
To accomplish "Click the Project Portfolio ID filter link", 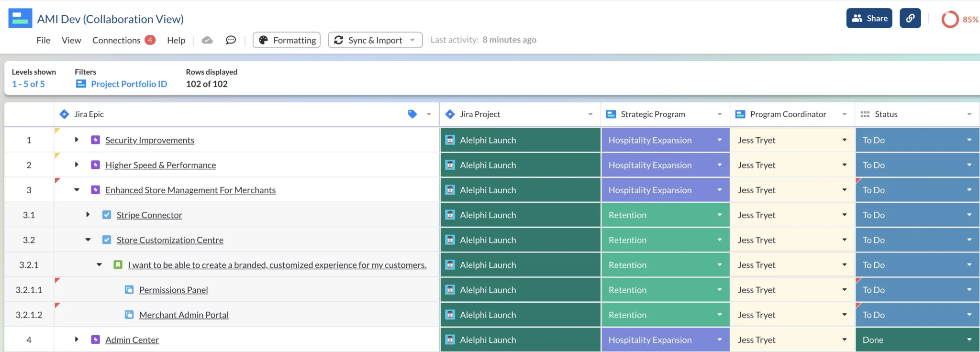I will pyautogui.click(x=129, y=84).
